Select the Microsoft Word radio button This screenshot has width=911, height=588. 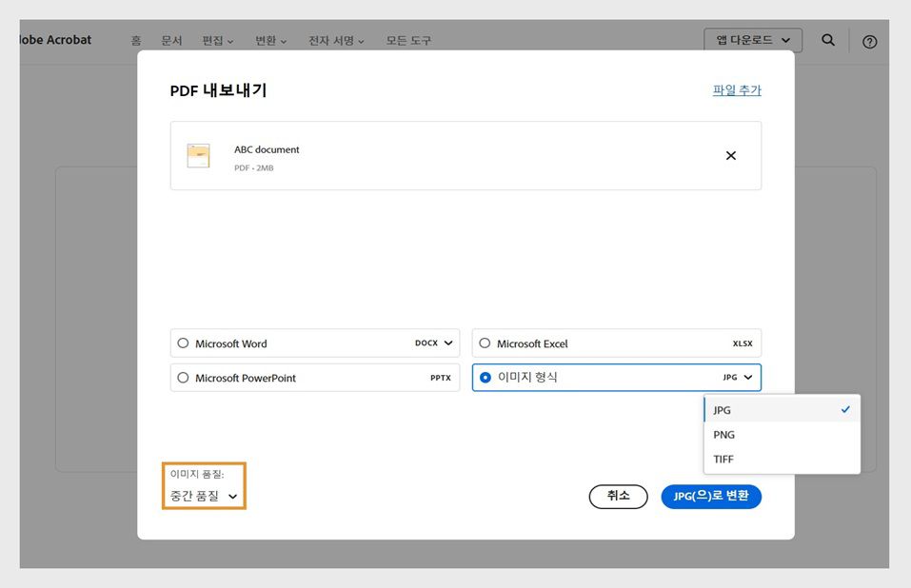click(x=182, y=343)
